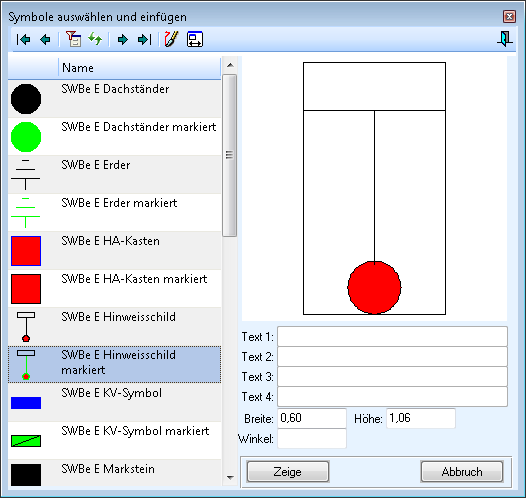Screen dimensions: 526x498
Task: Click the previous record arrow icon
Action: tap(45, 40)
